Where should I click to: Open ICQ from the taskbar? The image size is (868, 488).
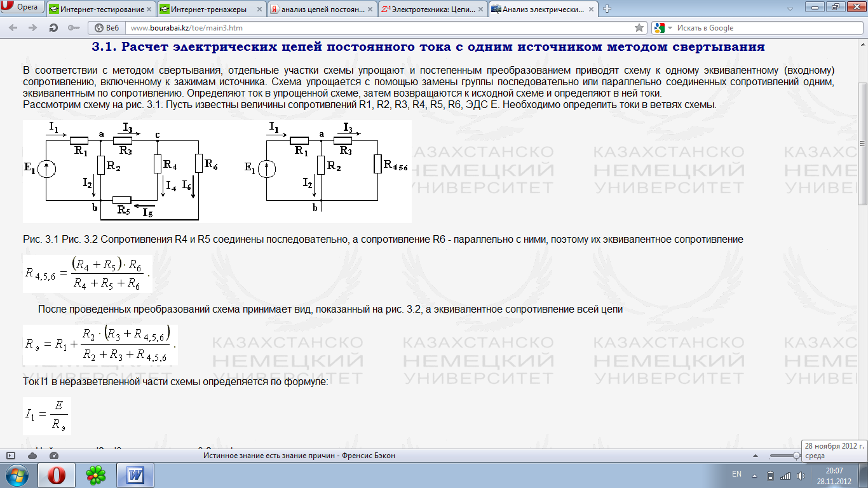coord(97,475)
